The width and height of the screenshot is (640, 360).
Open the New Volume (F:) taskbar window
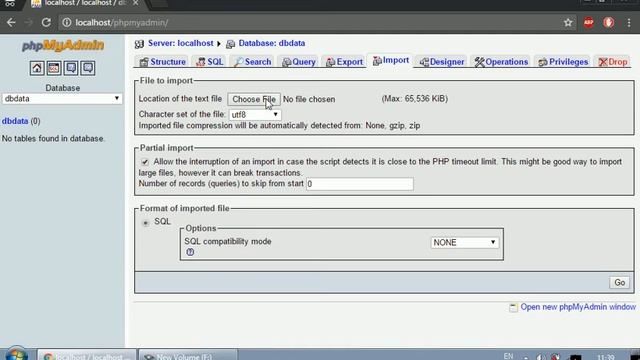pyautogui.click(x=188, y=355)
